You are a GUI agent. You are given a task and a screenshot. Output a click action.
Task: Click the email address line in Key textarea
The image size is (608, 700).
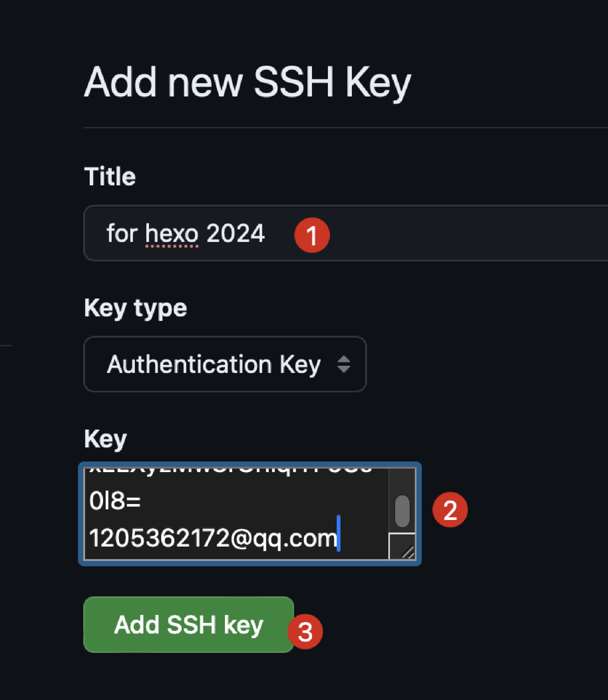coord(213,538)
